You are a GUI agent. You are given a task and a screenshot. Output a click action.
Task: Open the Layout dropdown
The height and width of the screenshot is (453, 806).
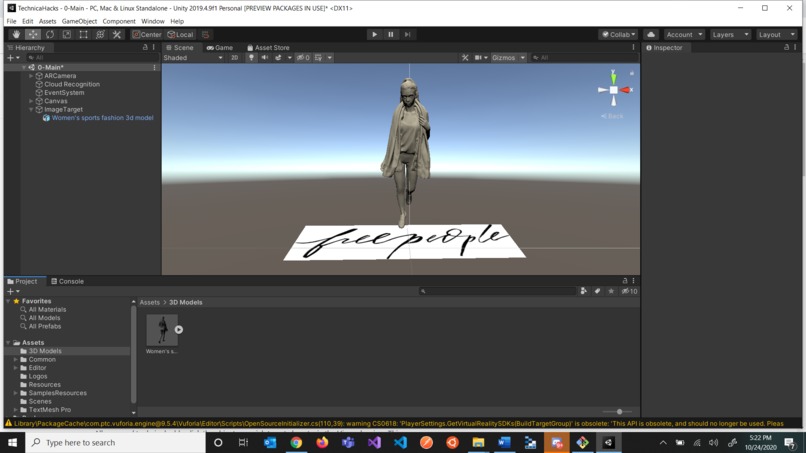776,34
